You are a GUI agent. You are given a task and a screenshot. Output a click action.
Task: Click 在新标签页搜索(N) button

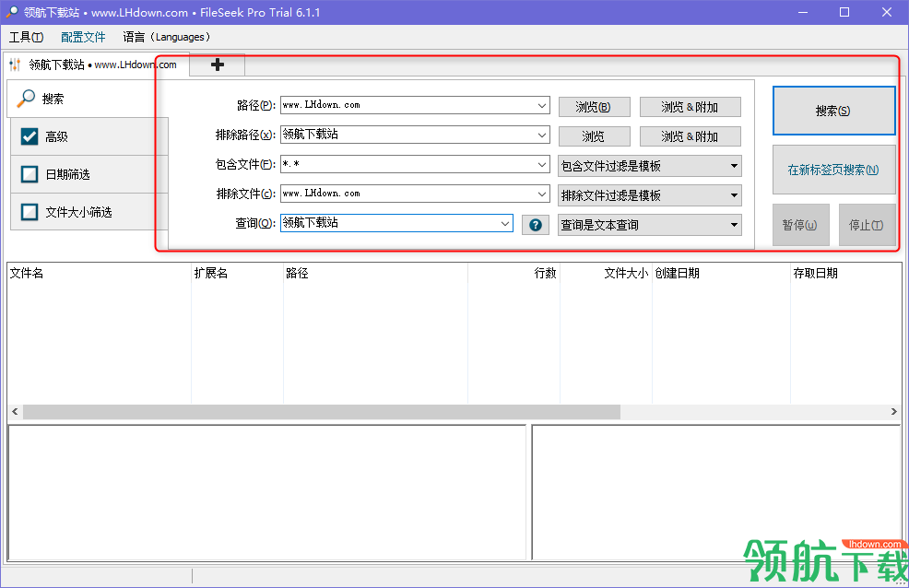833,170
